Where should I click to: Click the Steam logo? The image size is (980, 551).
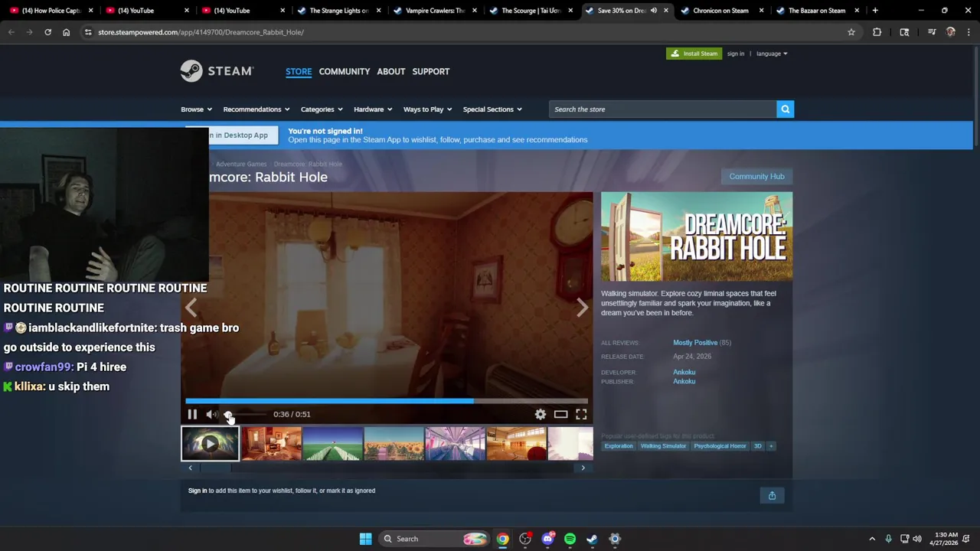217,71
